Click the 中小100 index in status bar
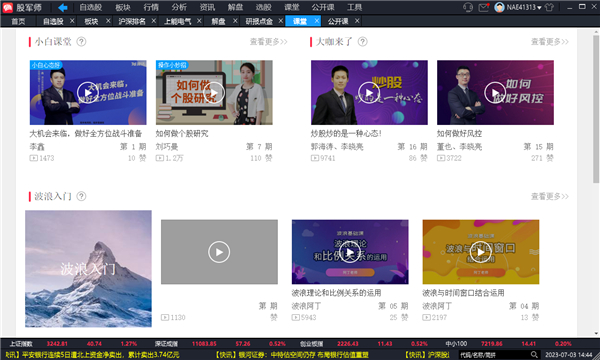 (456, 344)
